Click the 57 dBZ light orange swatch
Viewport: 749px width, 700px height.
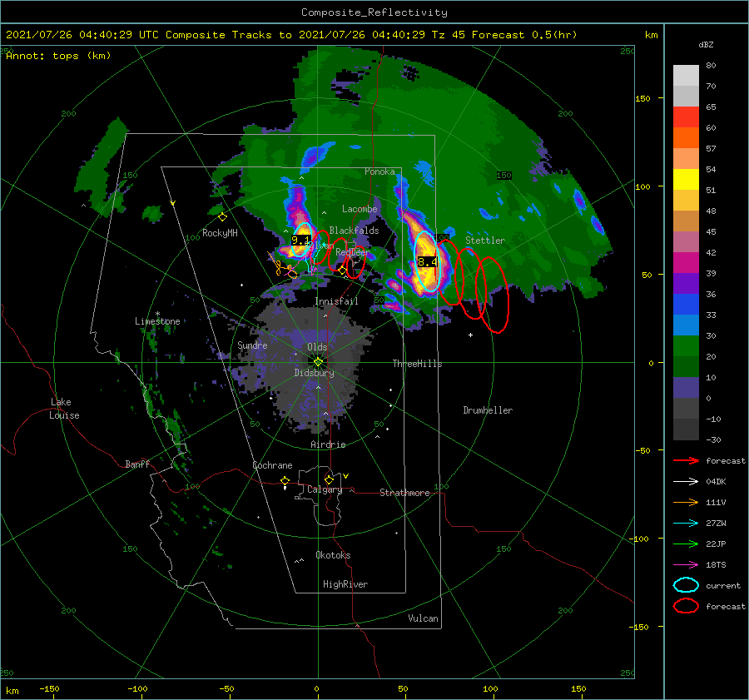click(686, 158)
